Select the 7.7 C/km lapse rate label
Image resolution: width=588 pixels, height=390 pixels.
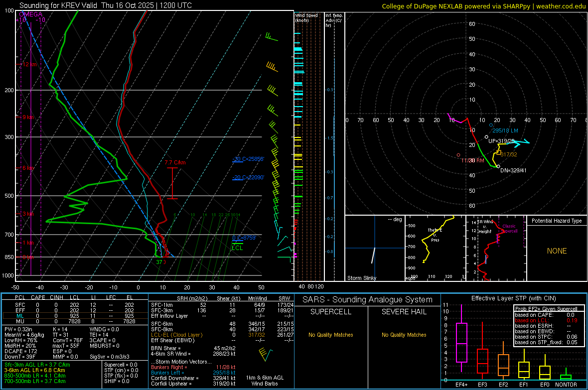tap(175, 162)
